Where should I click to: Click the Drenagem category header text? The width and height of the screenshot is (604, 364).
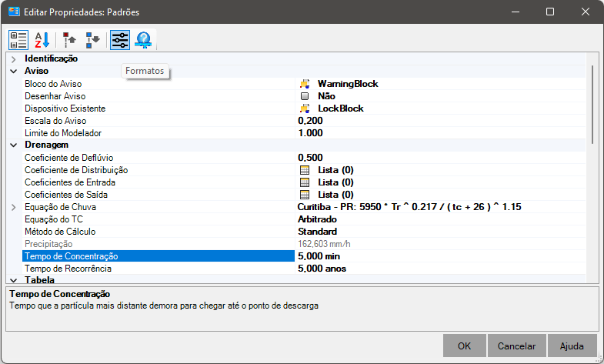(x=47, y=145)
